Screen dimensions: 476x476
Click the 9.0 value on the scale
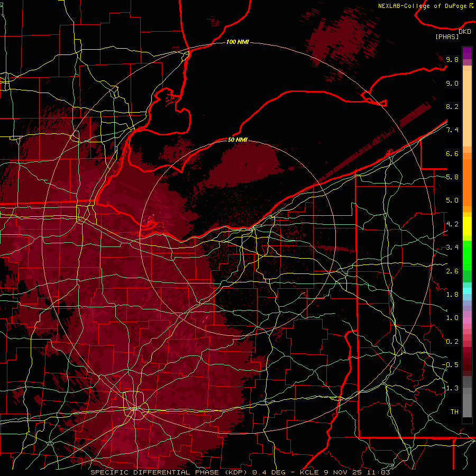(x=452, y=83)
